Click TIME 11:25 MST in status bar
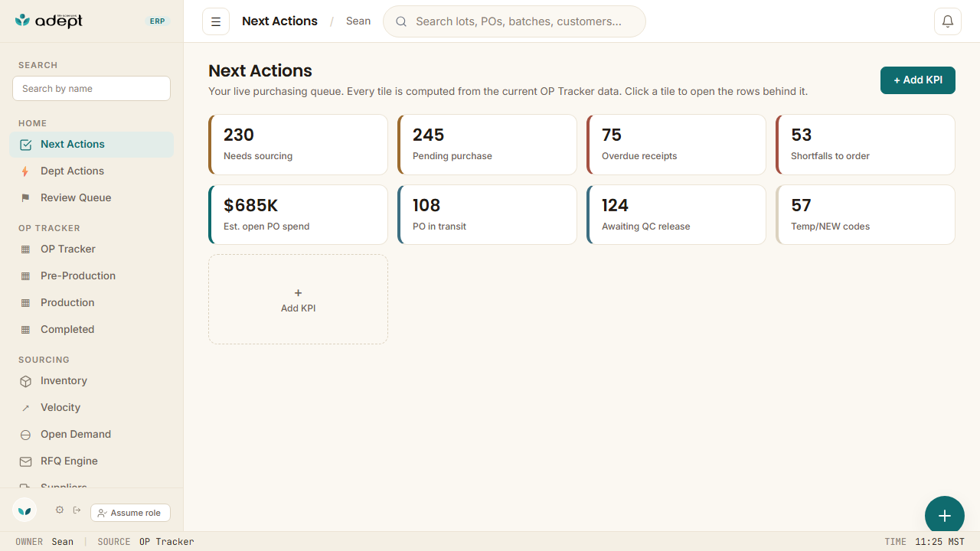 point(924,542)
